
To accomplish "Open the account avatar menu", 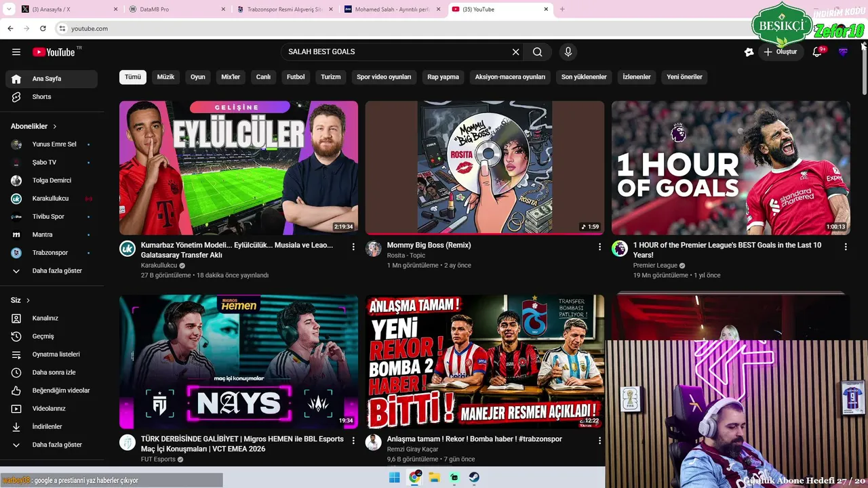I will click(x=844, y=52).
